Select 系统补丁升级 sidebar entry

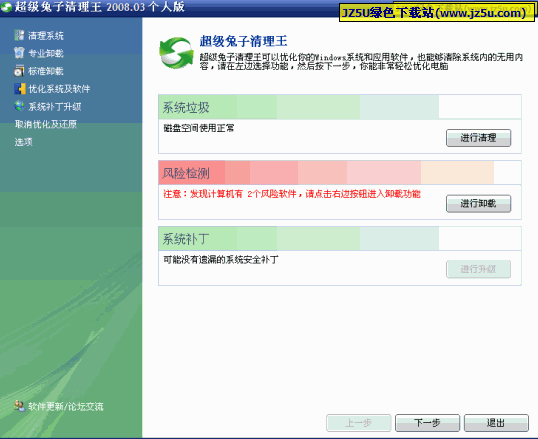55,107
